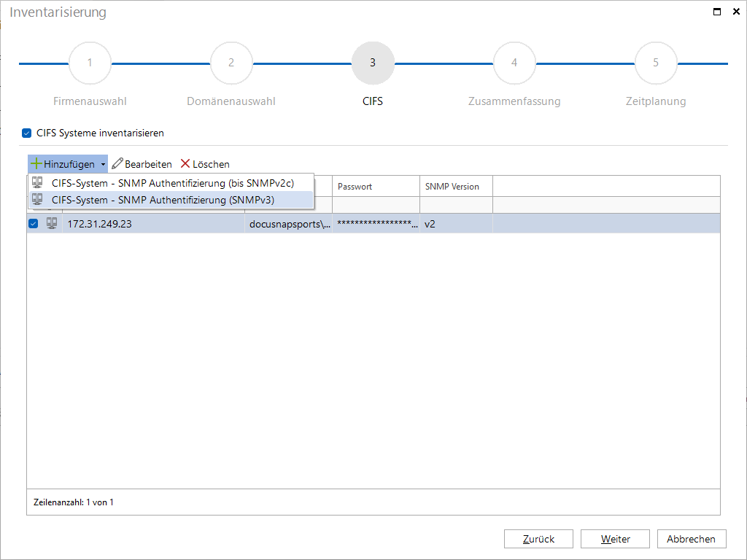Open the Hinzufügen dropdown arrow

click(103, 164)
